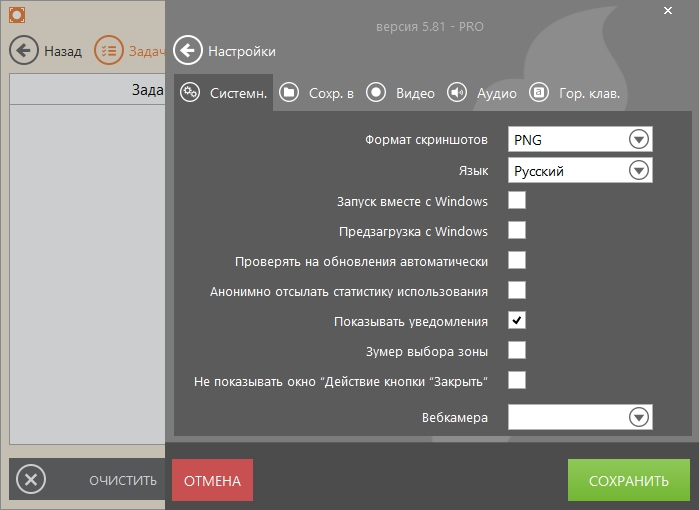The width and height of the screenshot is (699, 510).
Task: Click the Настройки header label
Action: pos(242,51)
